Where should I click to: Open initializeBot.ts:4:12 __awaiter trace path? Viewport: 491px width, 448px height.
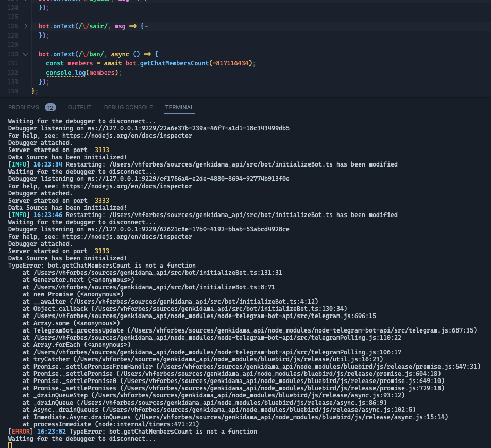194,302
